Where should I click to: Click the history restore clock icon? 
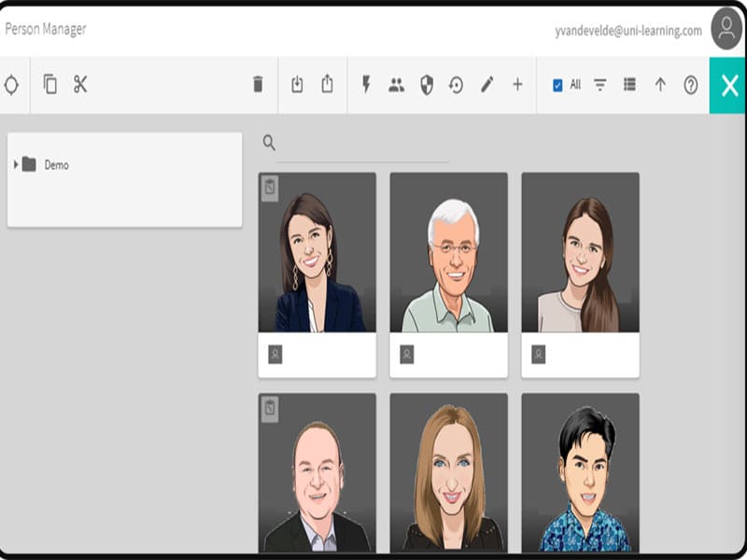457,85
